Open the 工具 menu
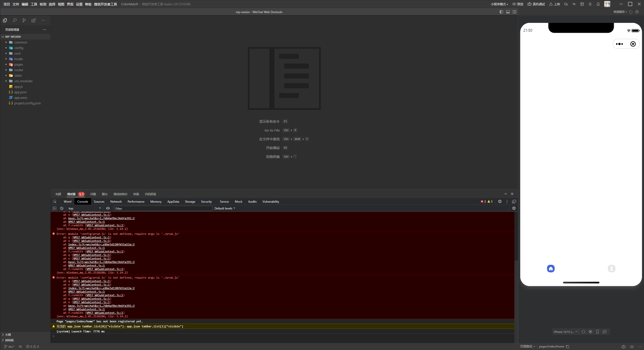This screenshot has width=644, height=350. point(34,4)
